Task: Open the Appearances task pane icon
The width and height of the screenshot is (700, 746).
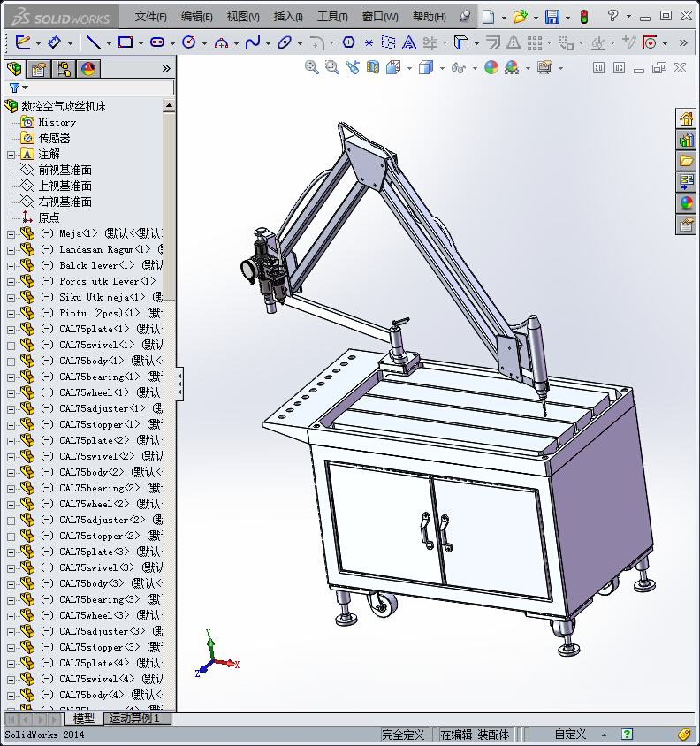Action: pos(686,203)
